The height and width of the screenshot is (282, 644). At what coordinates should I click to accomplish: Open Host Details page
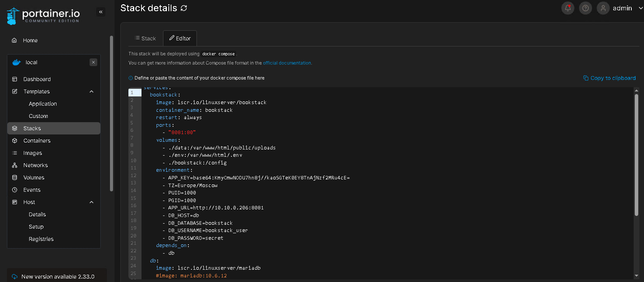click(x=37, y=214)
